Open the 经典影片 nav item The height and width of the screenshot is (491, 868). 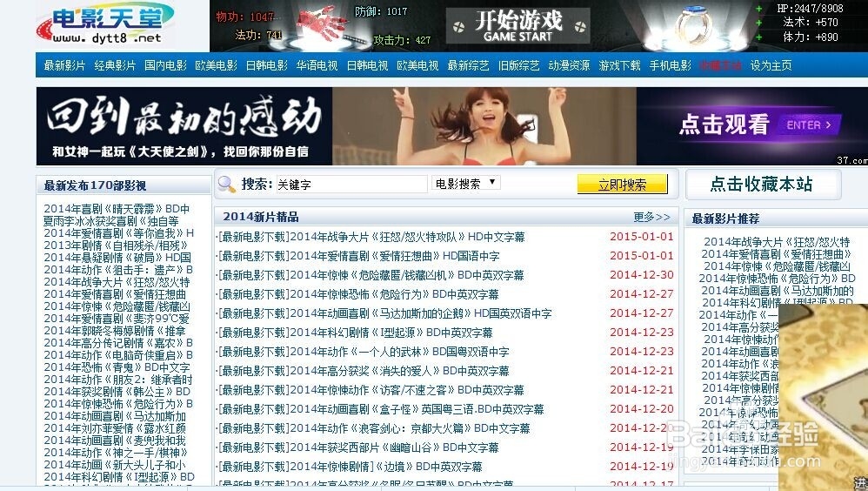pyautogui.click(x=115, y=65)
